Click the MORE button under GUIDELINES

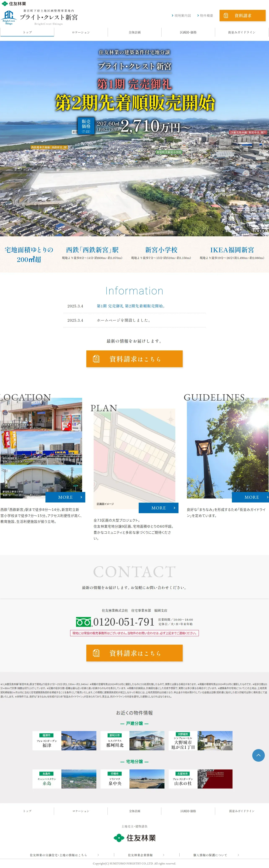pos(251,497)
